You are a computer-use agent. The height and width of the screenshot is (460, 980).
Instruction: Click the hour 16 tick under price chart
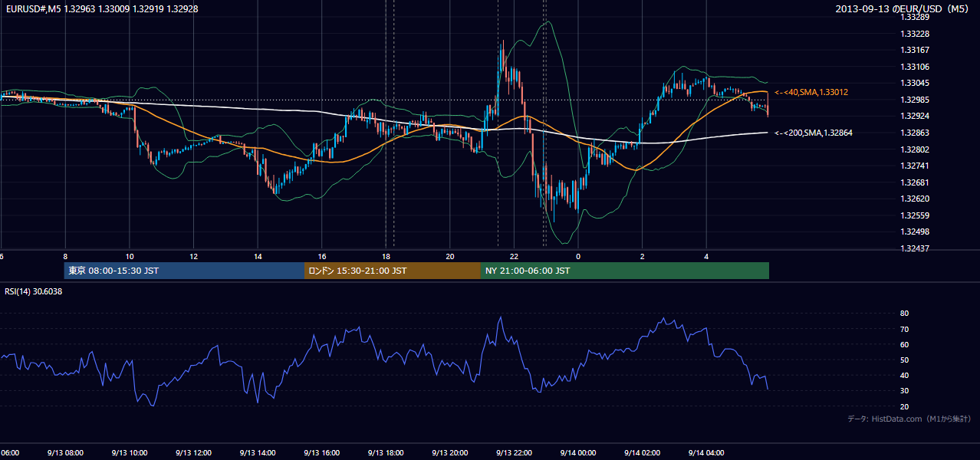click(322, 257)
